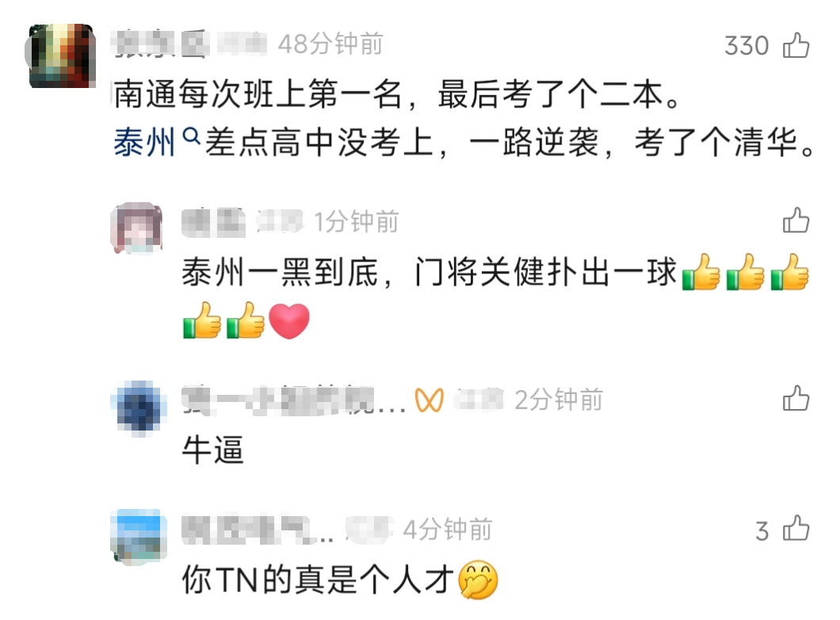The image size is (840, 620).
Task: Select the comment text 南通每次班上第一名
Action: 257,94
